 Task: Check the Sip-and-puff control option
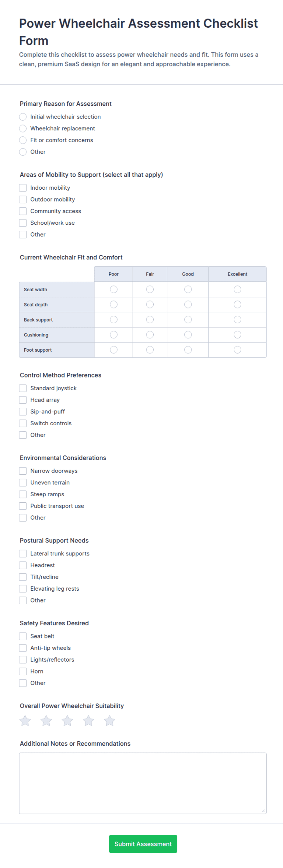(x=23, y=411)
